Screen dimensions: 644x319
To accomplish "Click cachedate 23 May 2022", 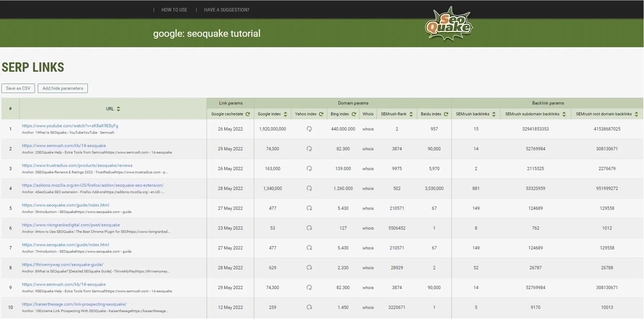I will 230,228.
